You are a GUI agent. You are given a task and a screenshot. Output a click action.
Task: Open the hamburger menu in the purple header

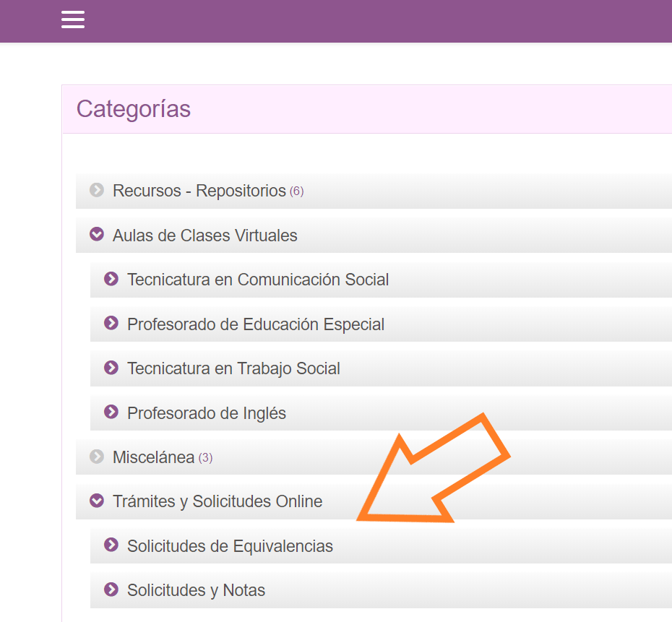coord(73,20)
